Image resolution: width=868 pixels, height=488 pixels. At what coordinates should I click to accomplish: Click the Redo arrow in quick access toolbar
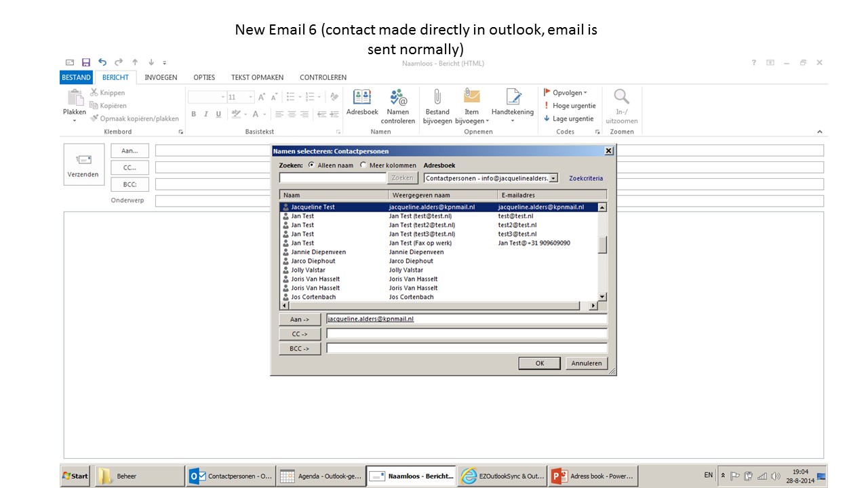point(119,62)
